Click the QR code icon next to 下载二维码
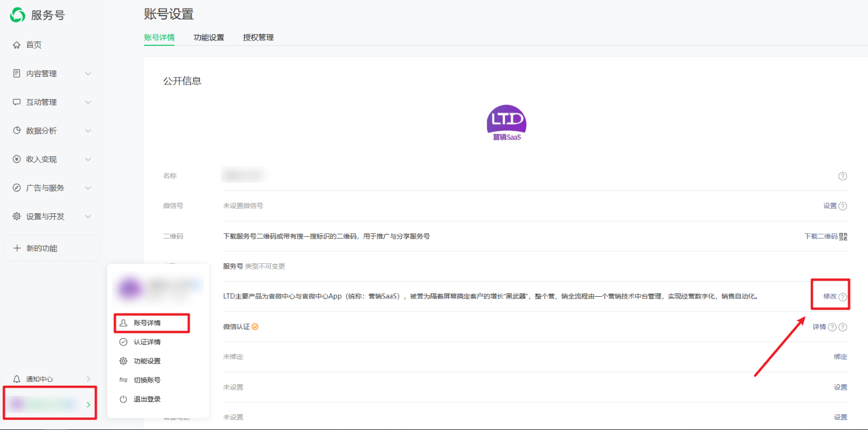Viewport: 868px width, 430px height. [x=843, y=236]
